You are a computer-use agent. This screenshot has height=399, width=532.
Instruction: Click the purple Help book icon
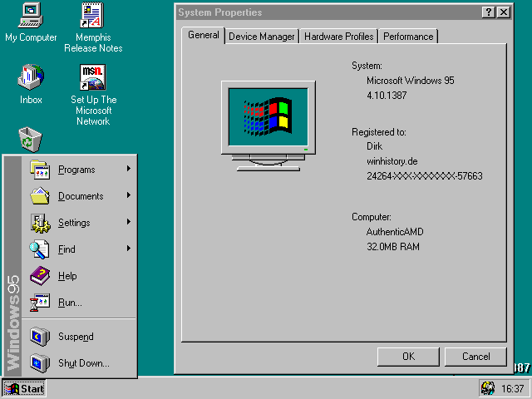click(40, 276)
